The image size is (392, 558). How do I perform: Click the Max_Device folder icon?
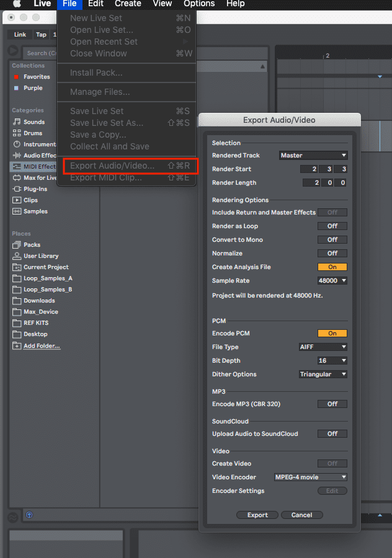click(17, 312)
